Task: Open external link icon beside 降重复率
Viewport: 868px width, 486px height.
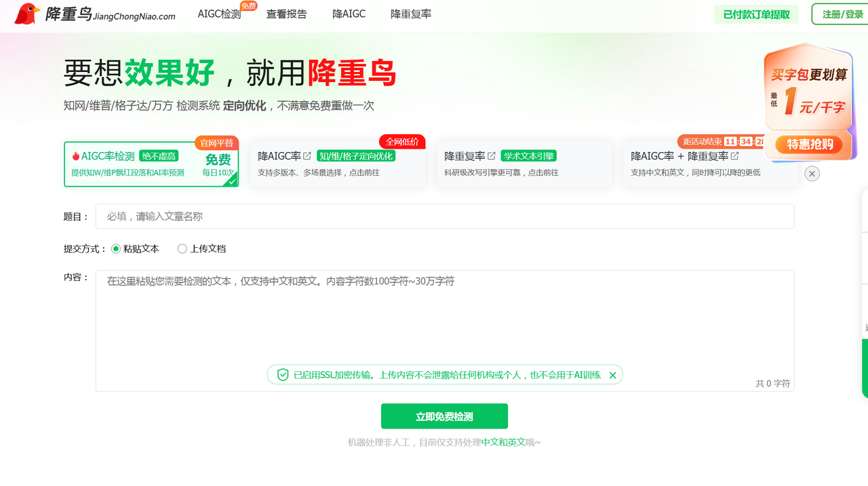Action: (492, 155)
